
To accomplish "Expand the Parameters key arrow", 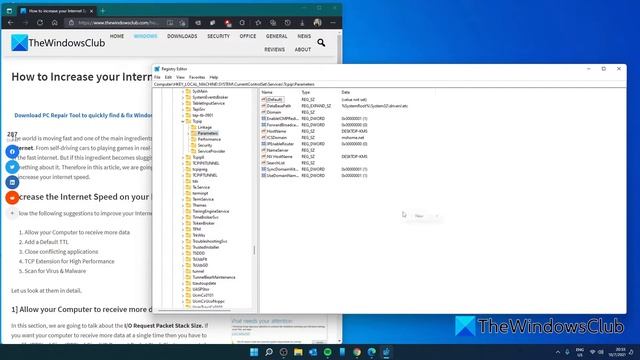I will (x=188, y=133).
